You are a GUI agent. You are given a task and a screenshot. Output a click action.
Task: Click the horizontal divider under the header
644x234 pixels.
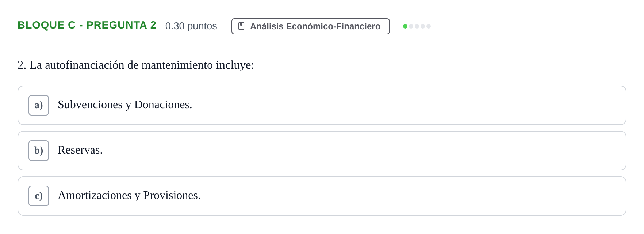(x=322, y=42)
